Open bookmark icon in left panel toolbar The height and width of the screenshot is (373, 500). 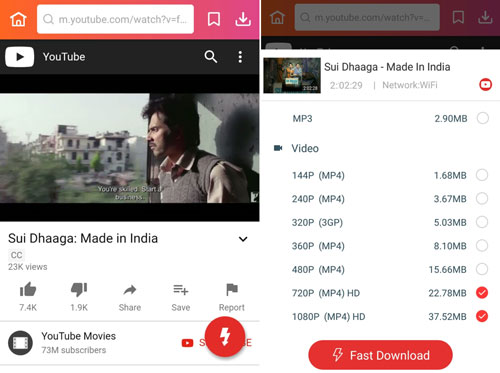pyautogui.click(x=214, y=19)
